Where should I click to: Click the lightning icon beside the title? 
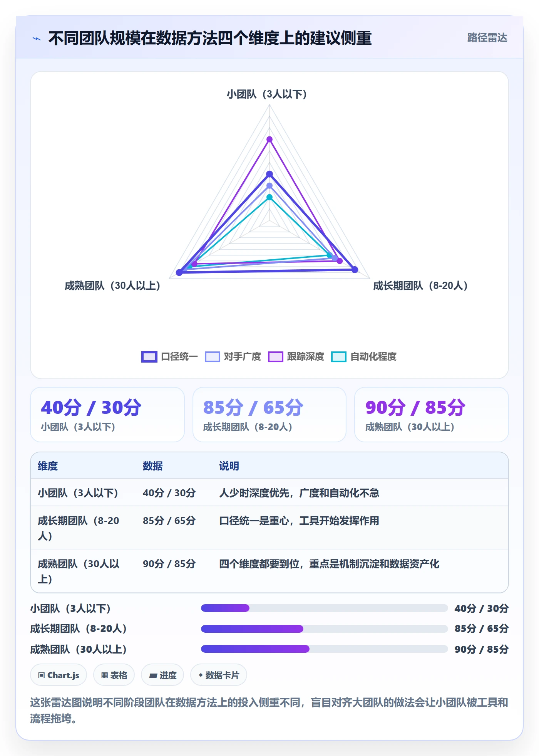coord(37,39)
